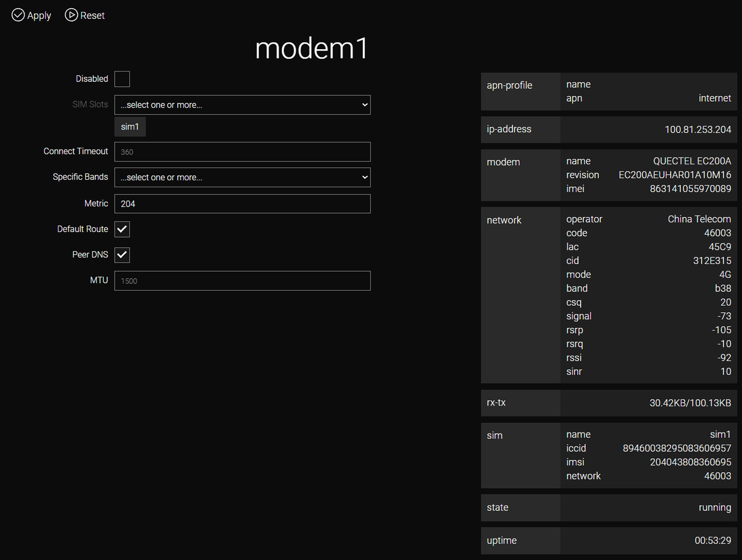Click into the Metric input field
Screen dimensions: 742x560
click(x=242, y=204)
